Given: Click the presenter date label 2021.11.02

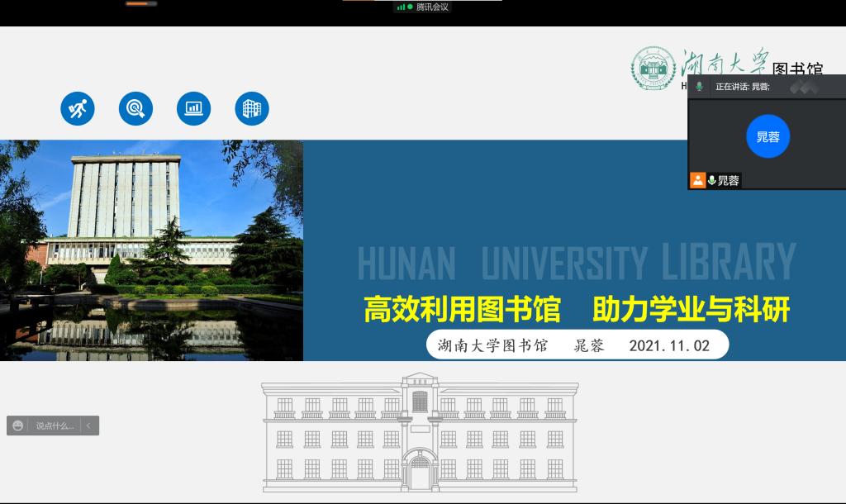Looking at the screenshot, I should (x=669, y=345).
